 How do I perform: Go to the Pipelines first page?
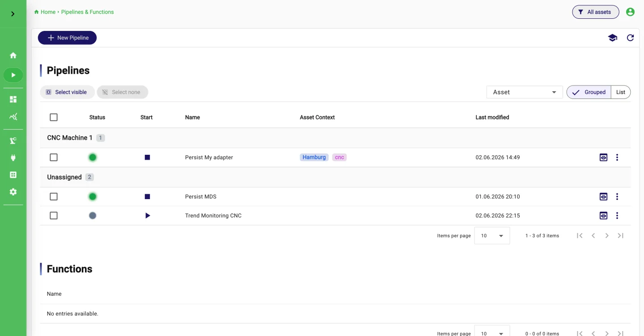[580, 236]
